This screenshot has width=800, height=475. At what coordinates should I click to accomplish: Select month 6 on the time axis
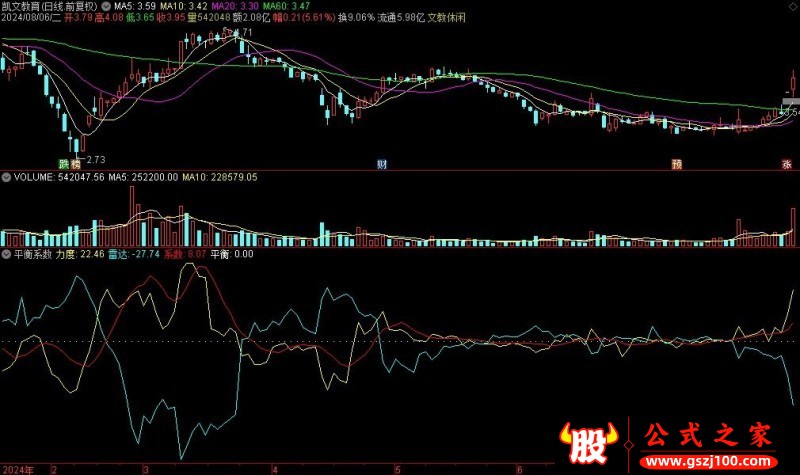coord(519,470)
